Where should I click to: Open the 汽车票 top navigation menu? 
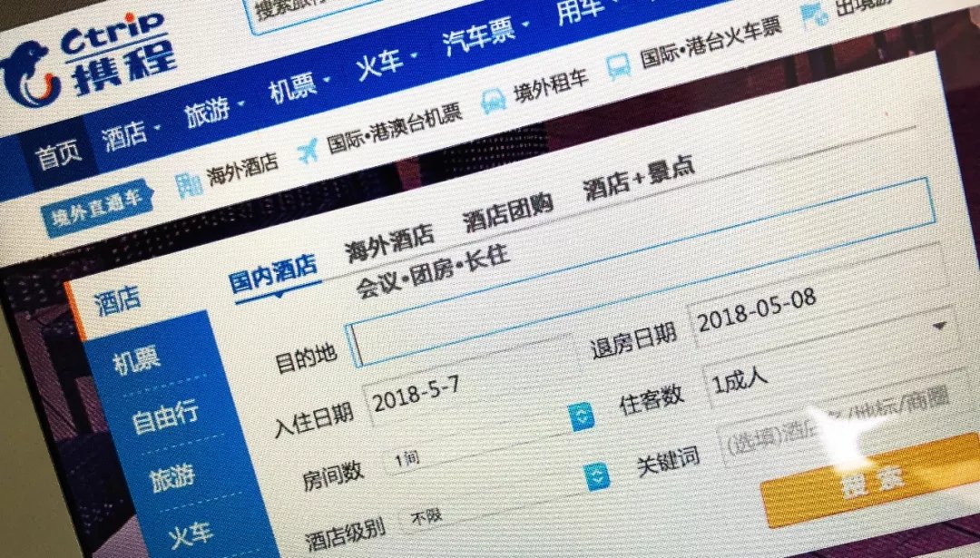coord(485,37)
